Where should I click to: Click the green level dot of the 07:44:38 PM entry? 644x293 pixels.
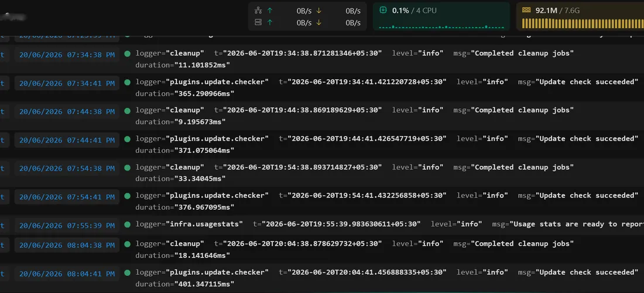pyautogui.click(x=127, y=110)
